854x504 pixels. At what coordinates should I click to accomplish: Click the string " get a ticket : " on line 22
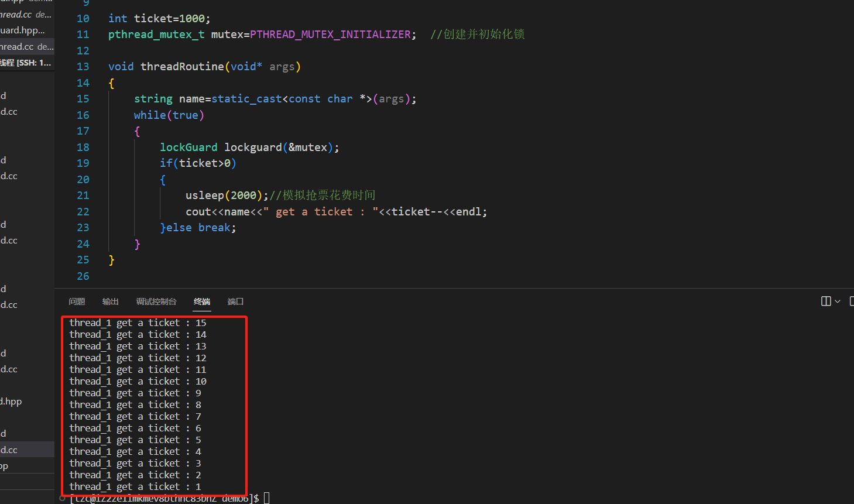321,212
